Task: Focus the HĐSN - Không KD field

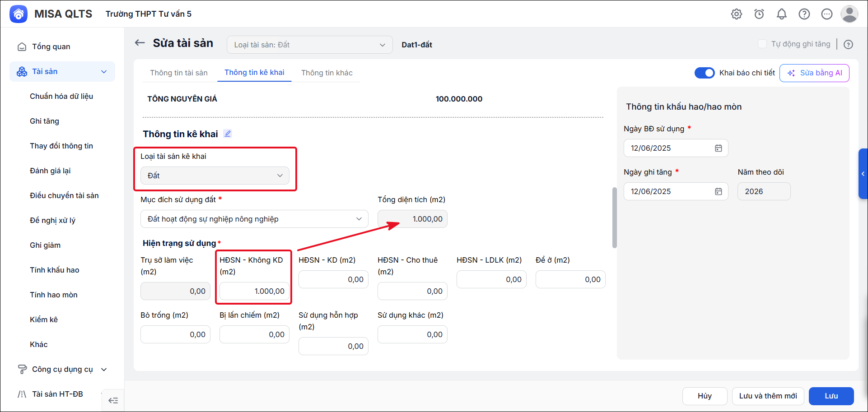Action: coord(254,291)
